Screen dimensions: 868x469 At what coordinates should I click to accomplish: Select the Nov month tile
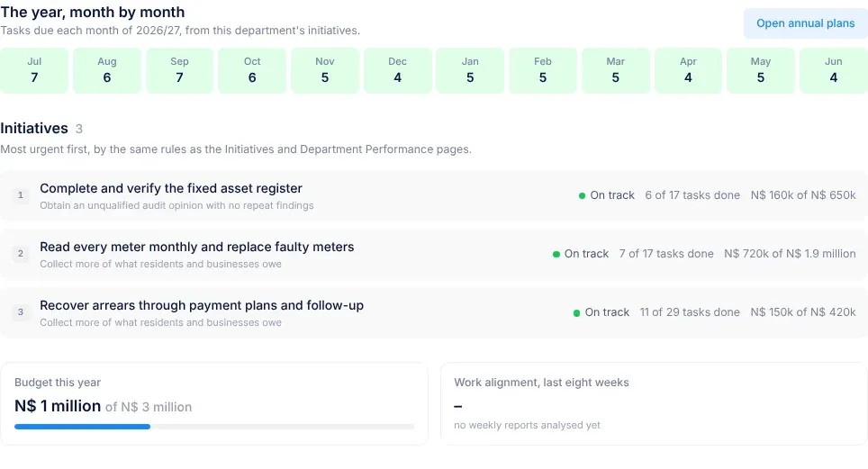coord(325,70)
